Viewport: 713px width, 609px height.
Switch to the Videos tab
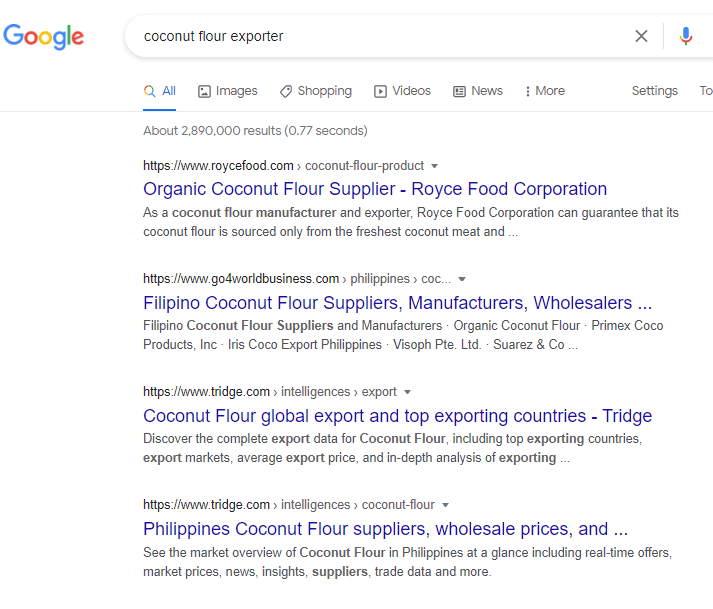click(x=402, y=91)
